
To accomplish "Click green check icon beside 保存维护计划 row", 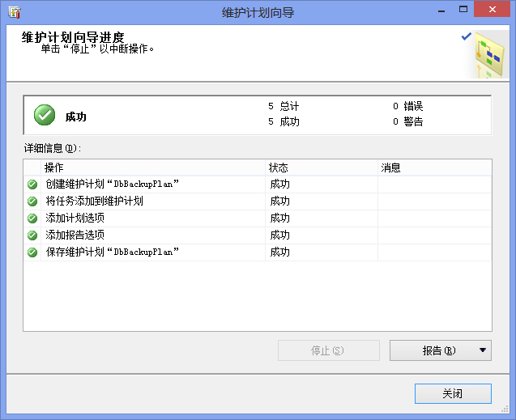I will pos(32,252).
